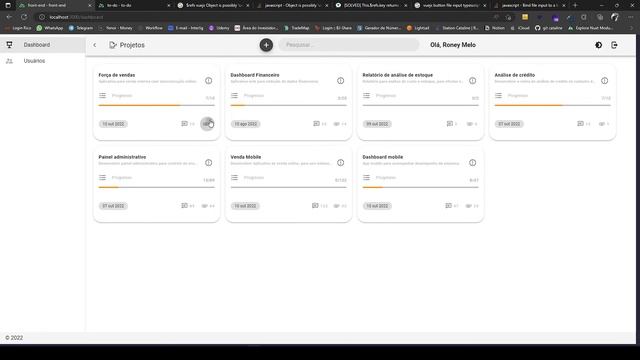Open Telegram bookmark
The image size is (640, 360).
[x=81, y=28]
